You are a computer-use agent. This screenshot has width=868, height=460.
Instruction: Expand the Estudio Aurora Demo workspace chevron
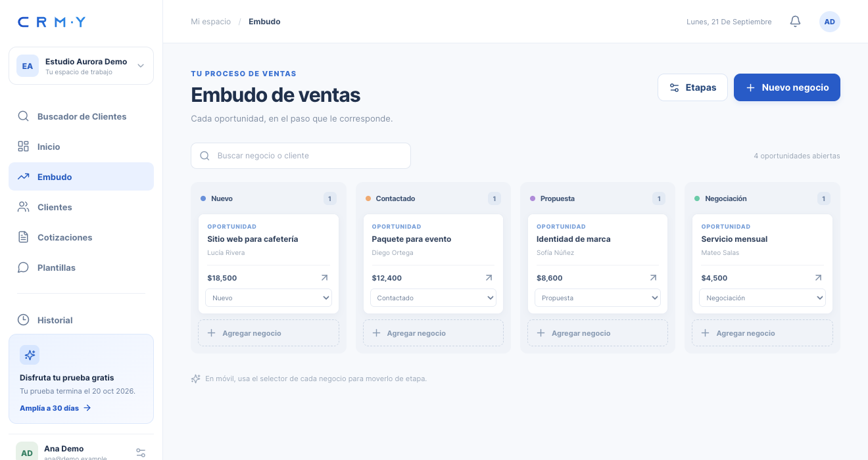click(x=140, y=66)
